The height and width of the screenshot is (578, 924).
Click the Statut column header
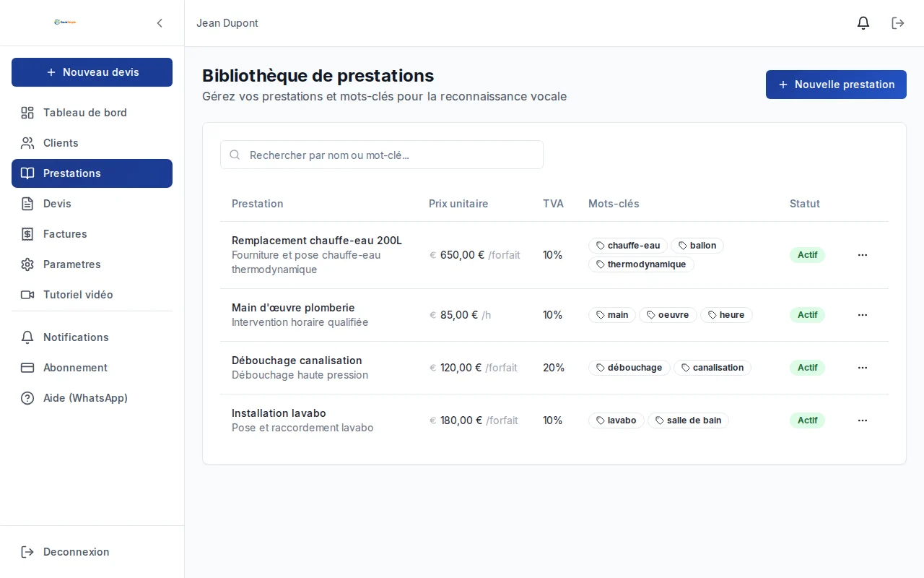tap(805, 204)
